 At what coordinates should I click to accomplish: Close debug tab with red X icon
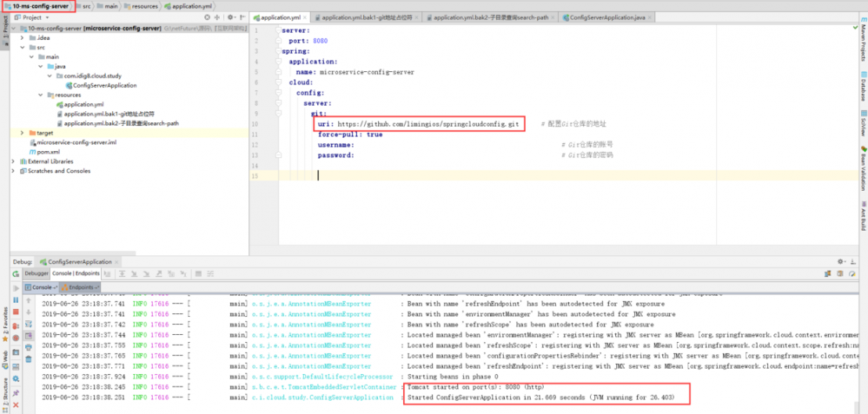16,405
